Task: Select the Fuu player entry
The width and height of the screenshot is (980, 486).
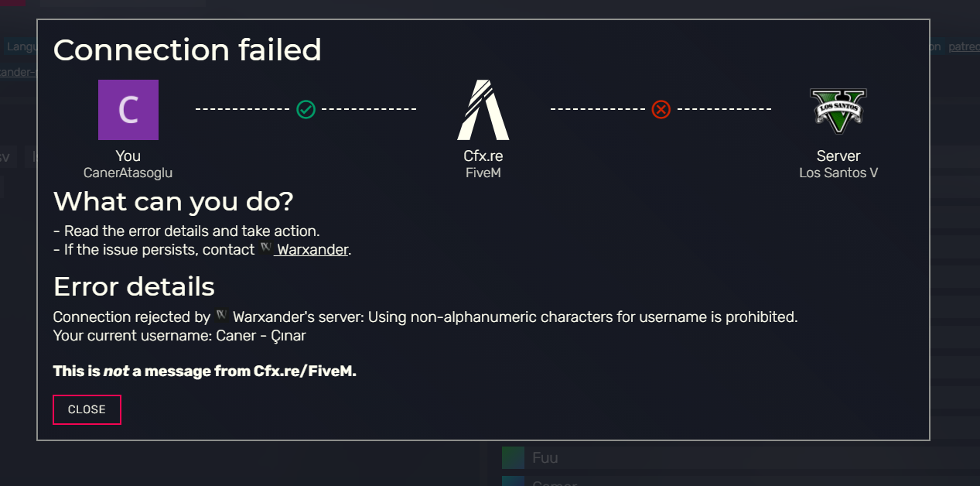Action: pos(545,457)
